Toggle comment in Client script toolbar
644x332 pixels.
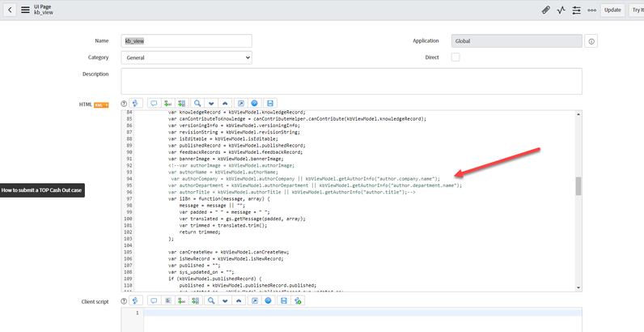pyautogui.click(x=154, y=301)
